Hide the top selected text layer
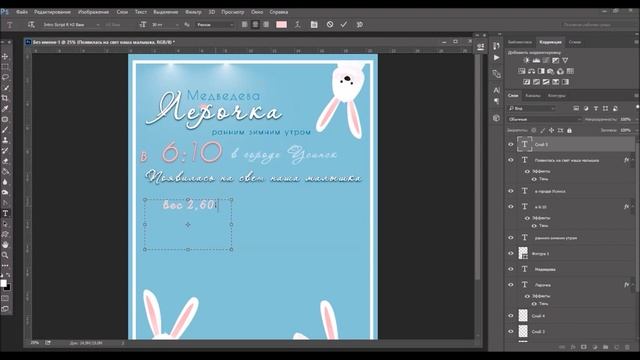 [511, 144]
